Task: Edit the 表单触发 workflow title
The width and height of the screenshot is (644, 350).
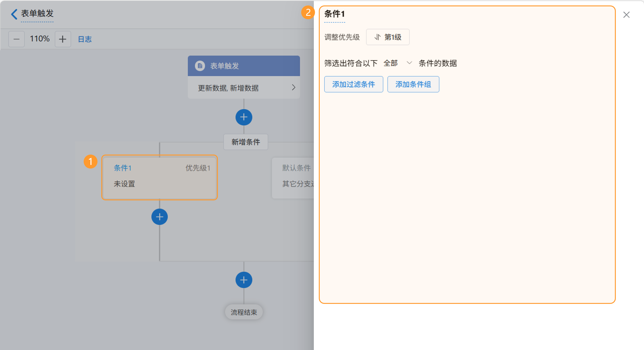Action: pos(37,13)
